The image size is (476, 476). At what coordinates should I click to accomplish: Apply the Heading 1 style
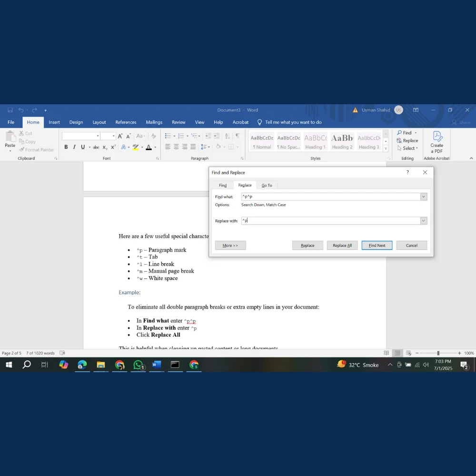point(316,141)
